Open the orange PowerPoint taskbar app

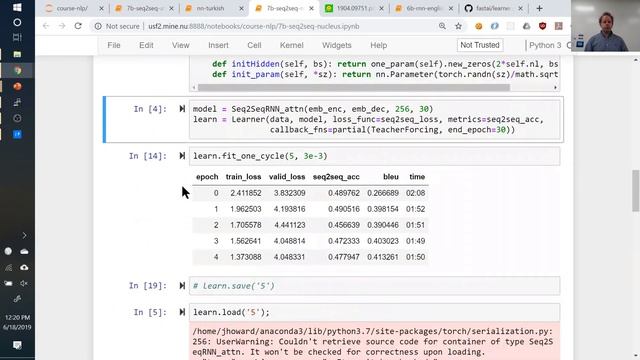[17, 87]
